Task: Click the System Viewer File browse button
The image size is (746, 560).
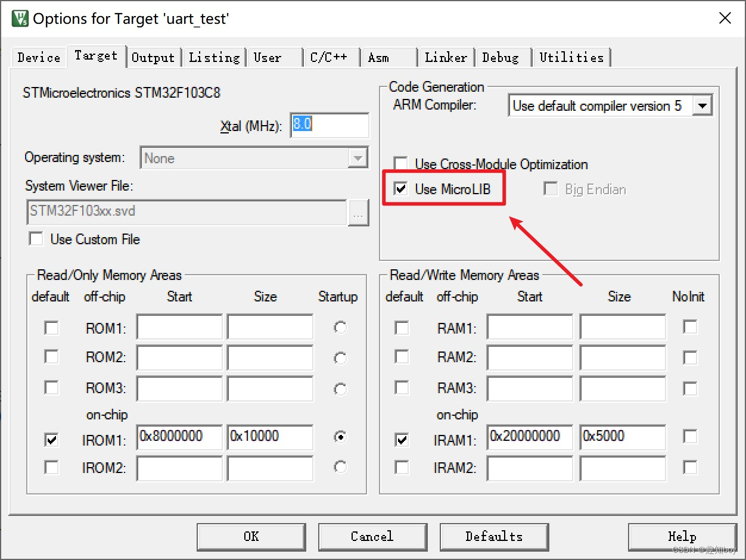Action: click(358, 213)
